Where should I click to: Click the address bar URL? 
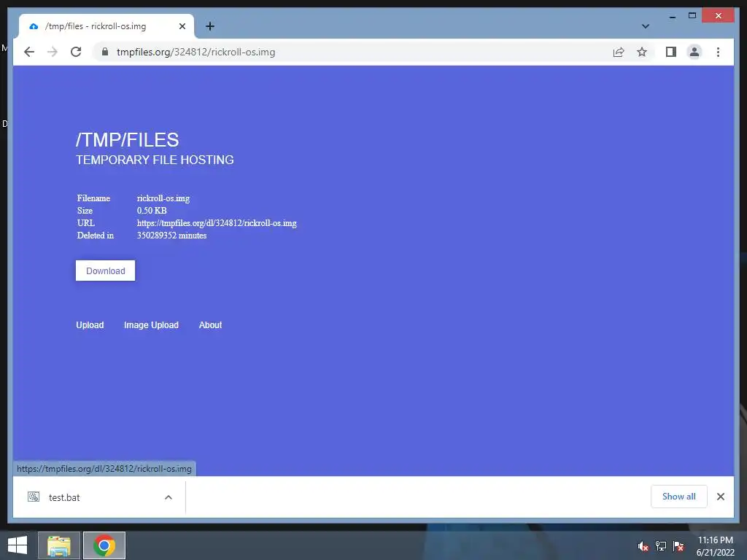196,52
